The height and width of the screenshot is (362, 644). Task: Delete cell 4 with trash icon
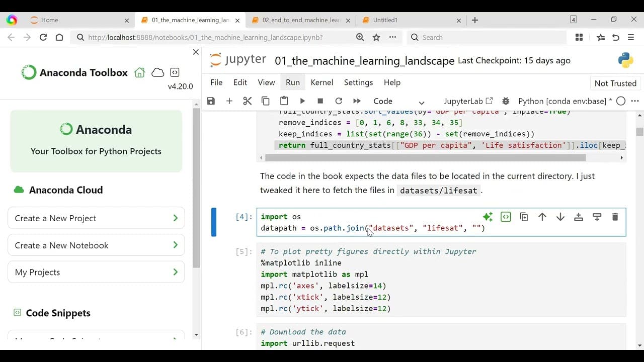point(615,217)
